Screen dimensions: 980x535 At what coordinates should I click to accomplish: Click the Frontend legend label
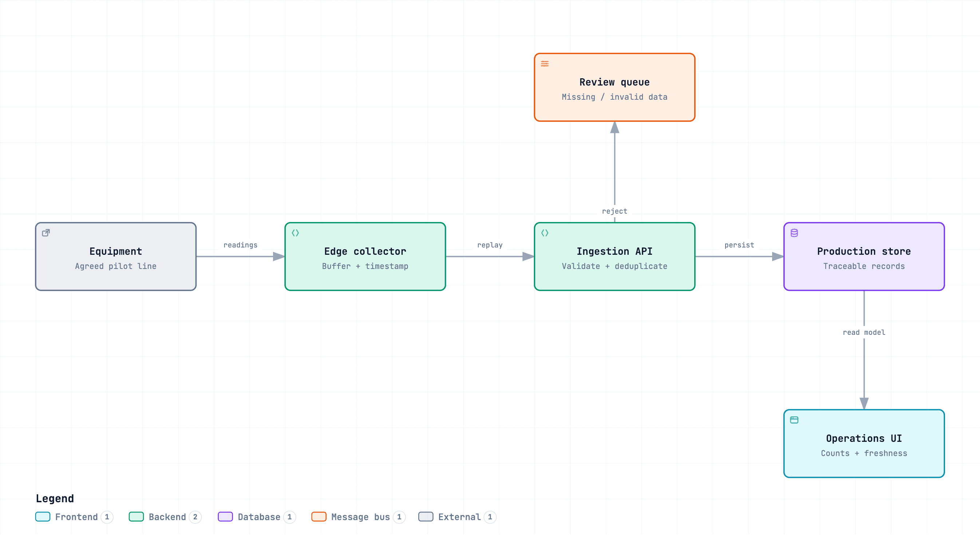76,517
